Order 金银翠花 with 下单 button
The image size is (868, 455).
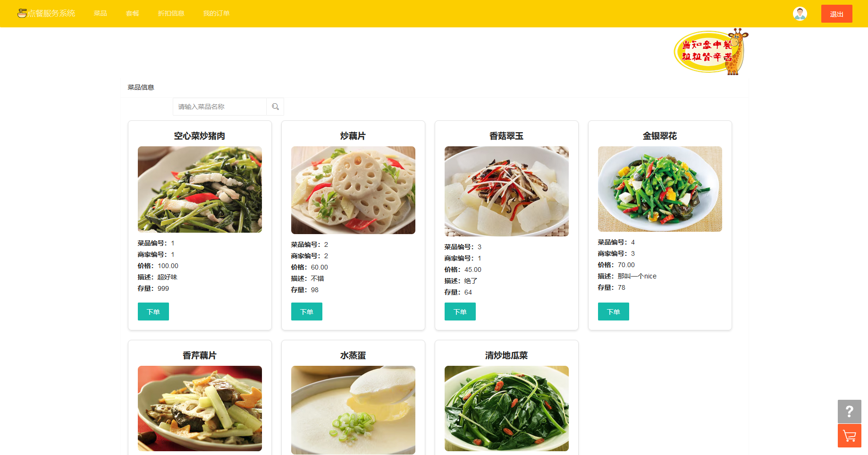click(614, 312)
